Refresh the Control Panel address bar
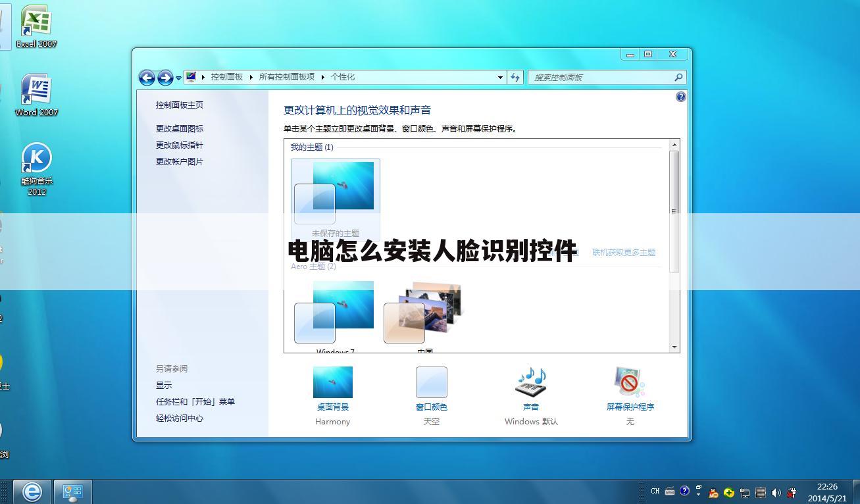The image size is (860, 504). [x=515, y=77]
